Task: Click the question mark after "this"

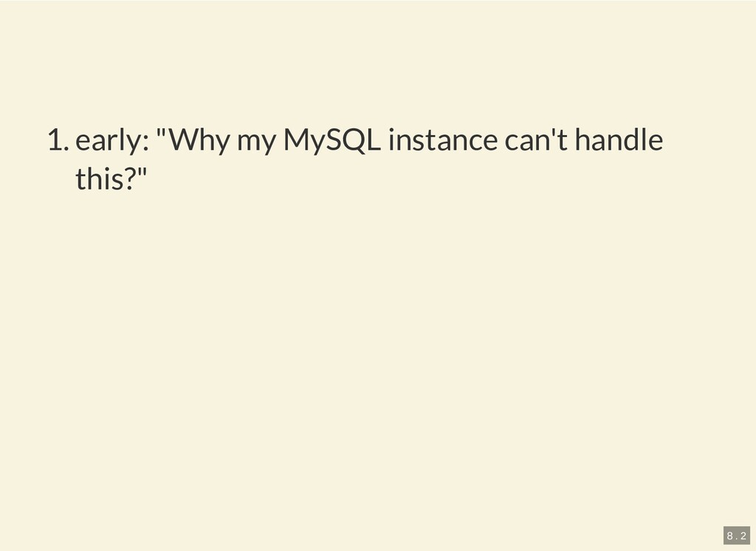Action: pos(130,179)
